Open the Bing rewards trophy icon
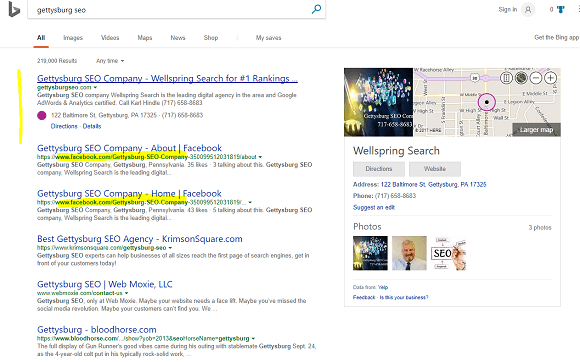This screenshot has width=580, height=362. click(561, 10)
